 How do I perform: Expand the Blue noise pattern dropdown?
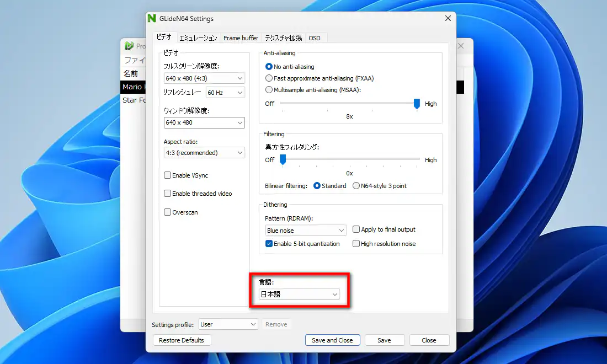point(305,231)
